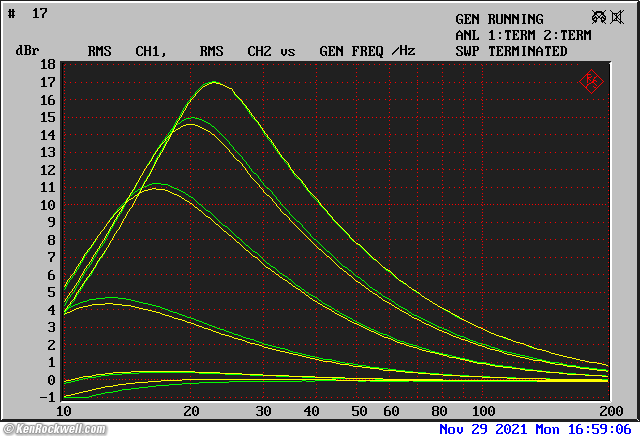This screenshot has height=436, width=640.
Task: Click the Nov 29 2021 date stamp
Action: (x=481, y=429)
